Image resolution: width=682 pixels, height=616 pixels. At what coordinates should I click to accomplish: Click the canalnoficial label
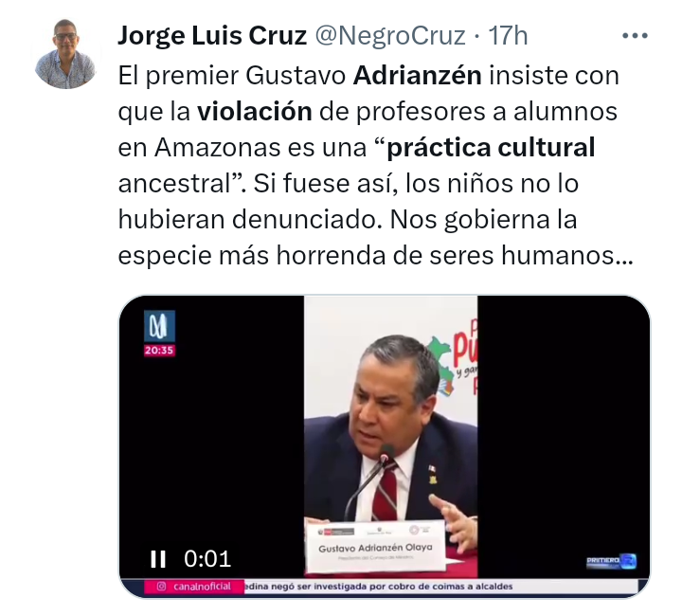click(x=202, y=587)
